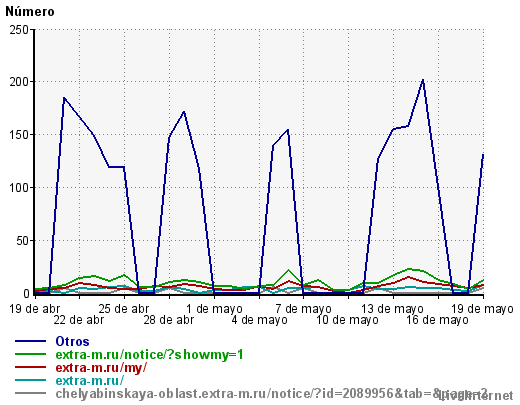The image size is (520, 405).
Task: Click the '150' y-axis label
Action: pos(19,135)
